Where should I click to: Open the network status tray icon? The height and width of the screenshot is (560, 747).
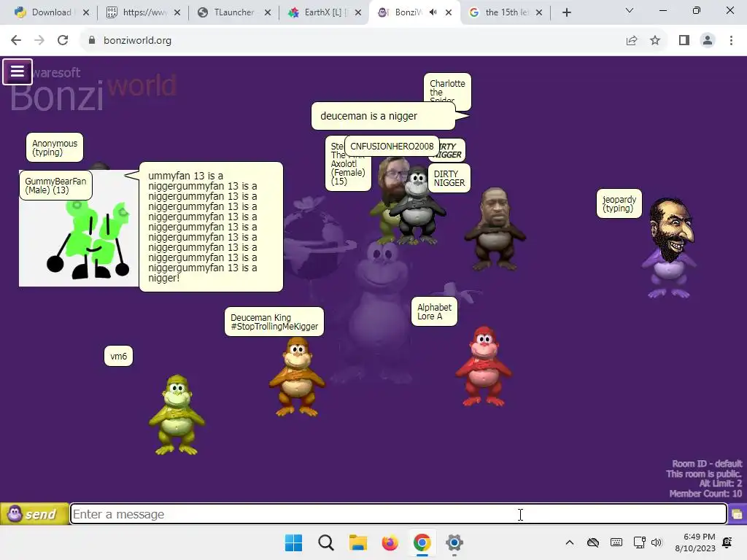coord(639,542)
